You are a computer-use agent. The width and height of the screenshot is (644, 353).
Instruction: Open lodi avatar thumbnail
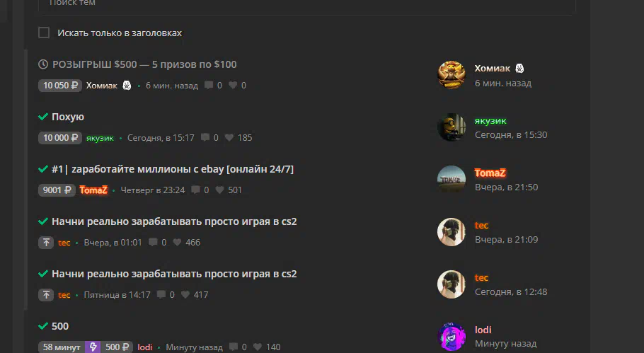(x=452, y=337)
